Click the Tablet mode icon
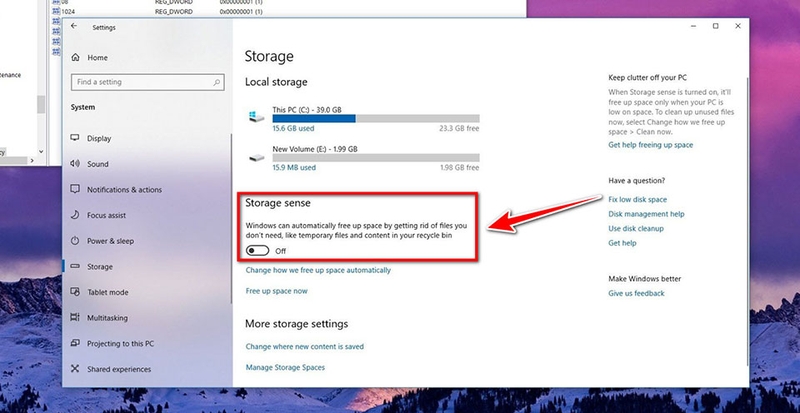Screen dimensions: 800x413 [75, 292]
